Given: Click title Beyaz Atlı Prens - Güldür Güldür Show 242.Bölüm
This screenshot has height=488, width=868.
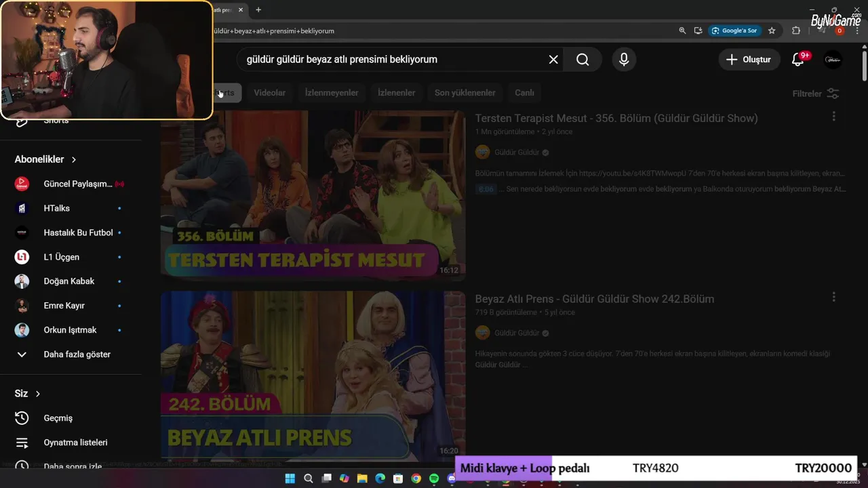Looking at the screenshot, I should click(595, 299).
